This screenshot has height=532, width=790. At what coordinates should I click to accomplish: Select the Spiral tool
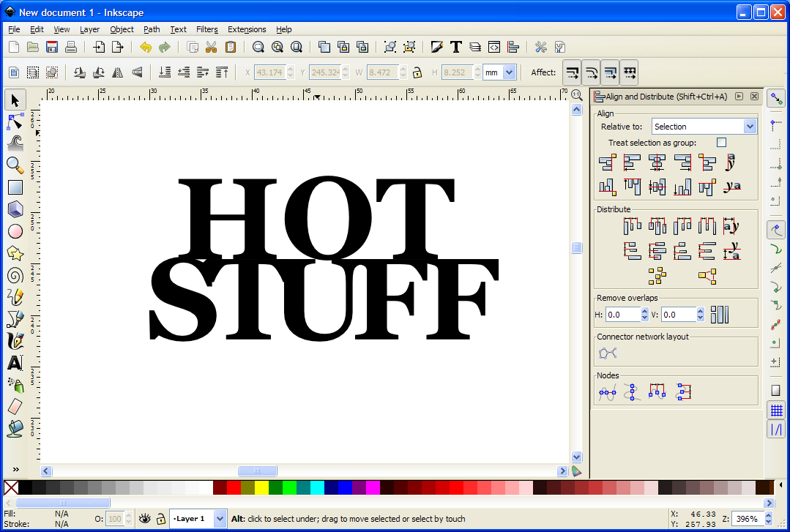click(15, 275)
